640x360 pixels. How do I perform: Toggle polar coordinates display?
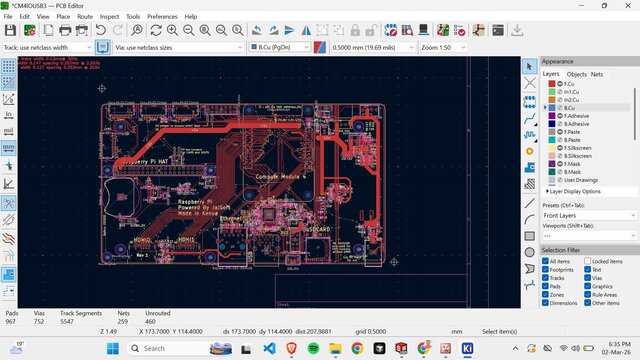[x=9, y=99]
